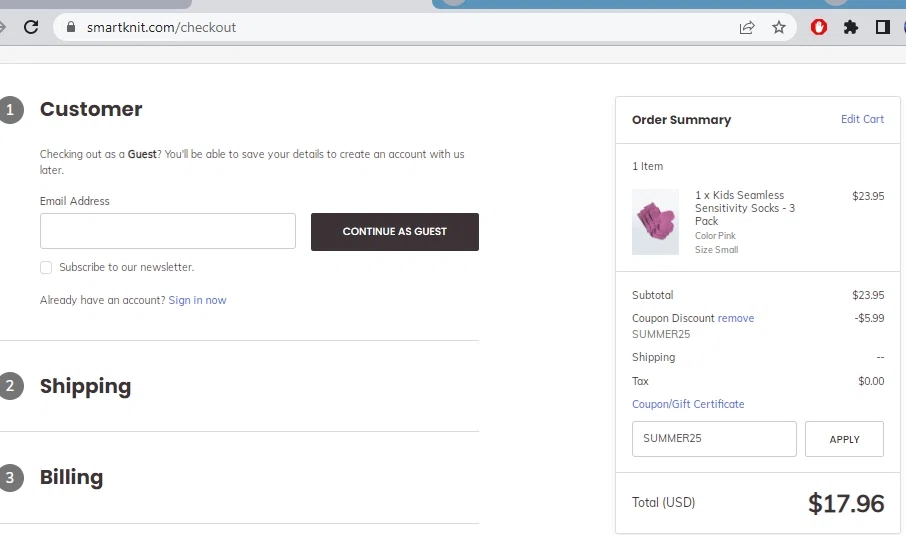Click the CONTINUE AS GUEST button
The width and height of the screenshot is (906, 535).
(x=395, y=232)
